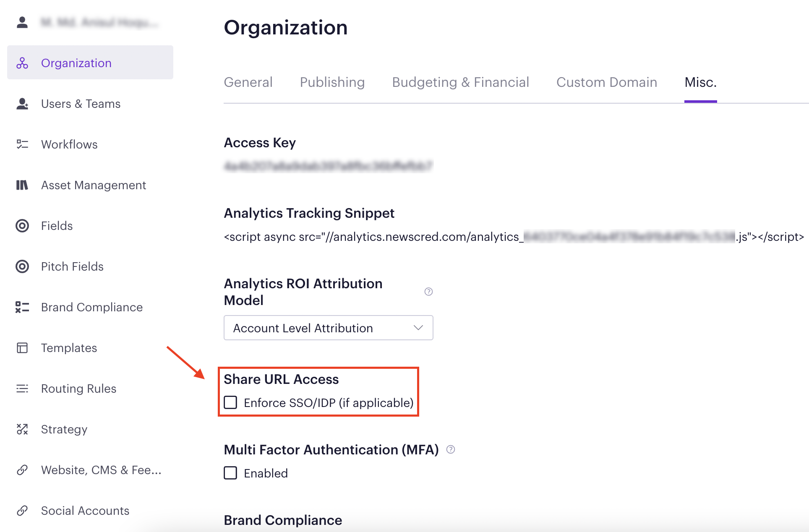The height and width of the screenshot is (532, 809).
Task: Click the help icon next to ROI Attribution Model
Action: [428, 292]
